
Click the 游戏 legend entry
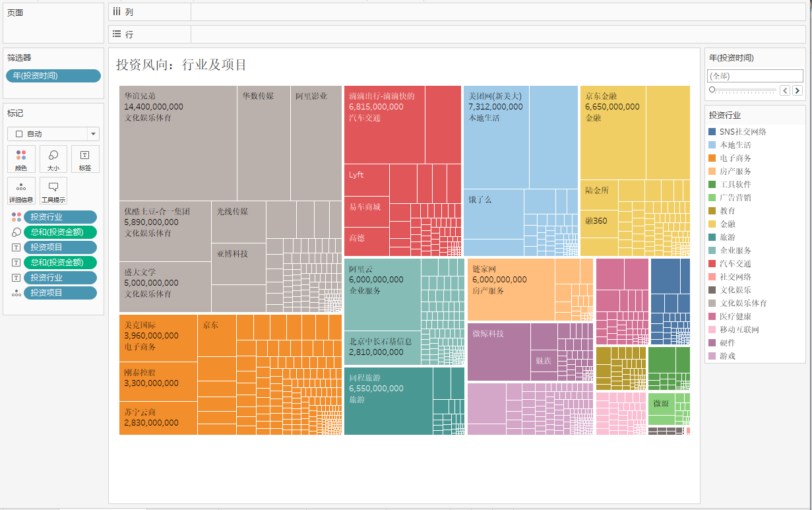727,356
